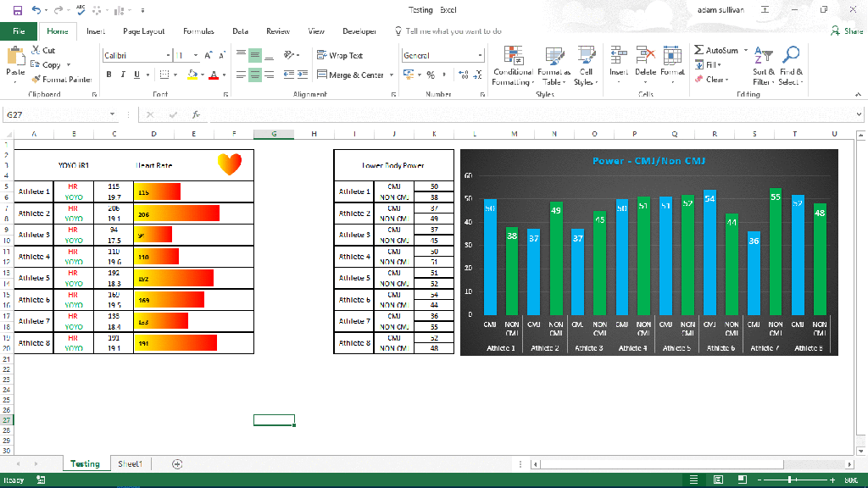Toggle underline formatting
Image resolution: width=868 pixels, height=488 pixels.
136,75
